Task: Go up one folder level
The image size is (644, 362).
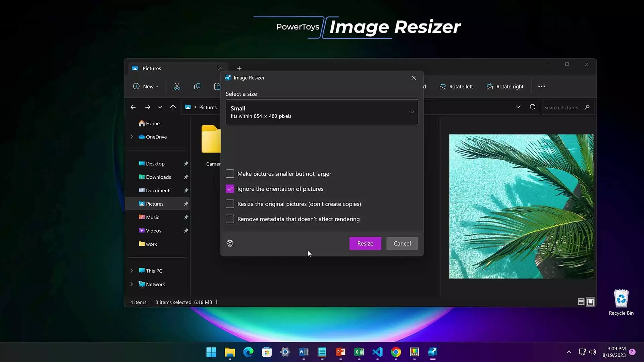Action: point(173,107)
